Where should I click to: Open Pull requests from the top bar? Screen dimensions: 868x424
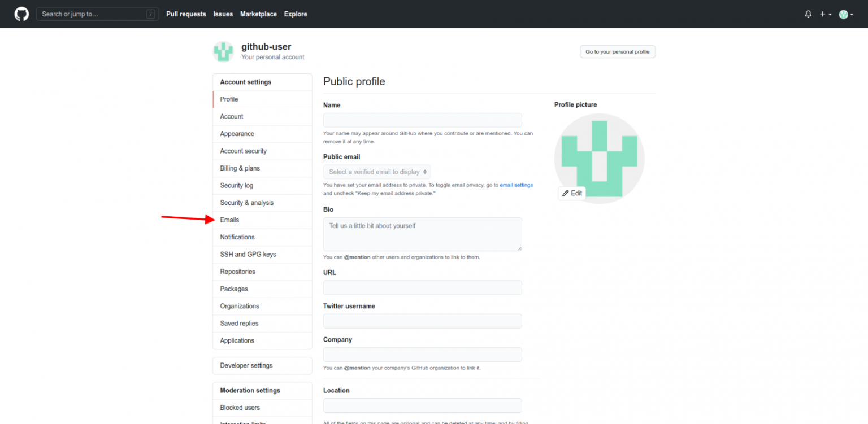click(186, 14)
